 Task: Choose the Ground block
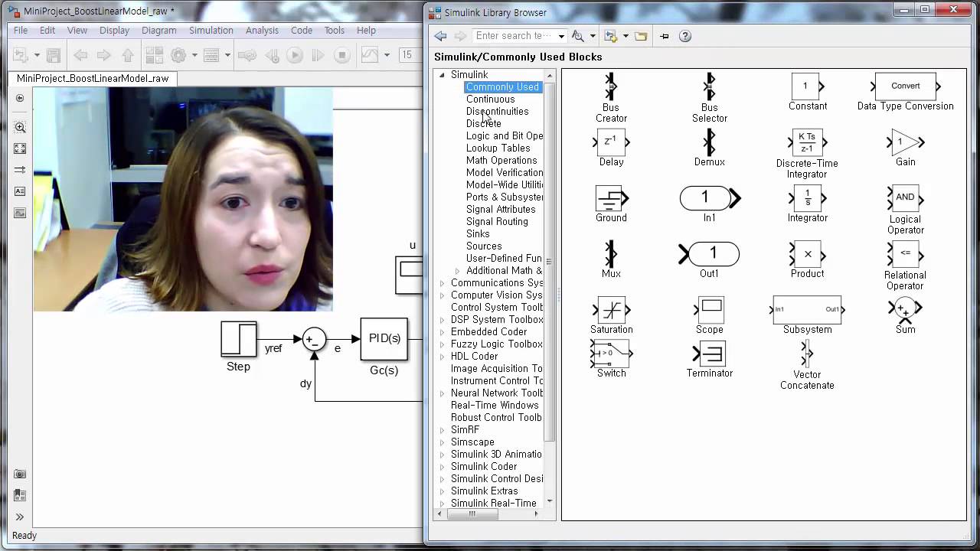(611, 198)
